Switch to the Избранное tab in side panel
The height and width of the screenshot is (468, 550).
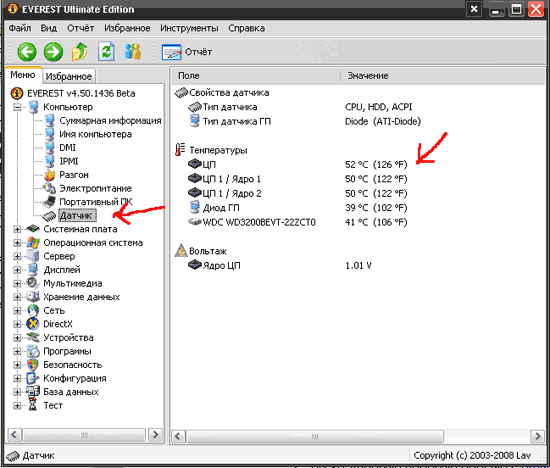click(69, 76)
